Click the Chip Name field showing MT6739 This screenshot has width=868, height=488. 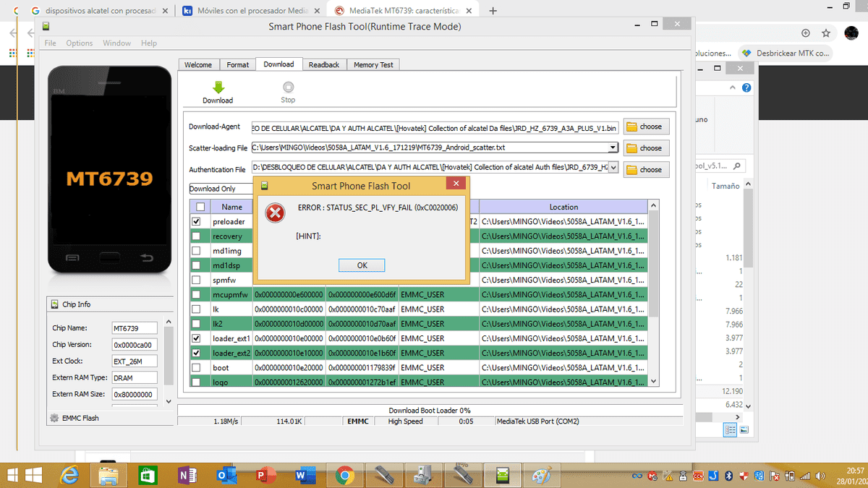coord(135,328)
